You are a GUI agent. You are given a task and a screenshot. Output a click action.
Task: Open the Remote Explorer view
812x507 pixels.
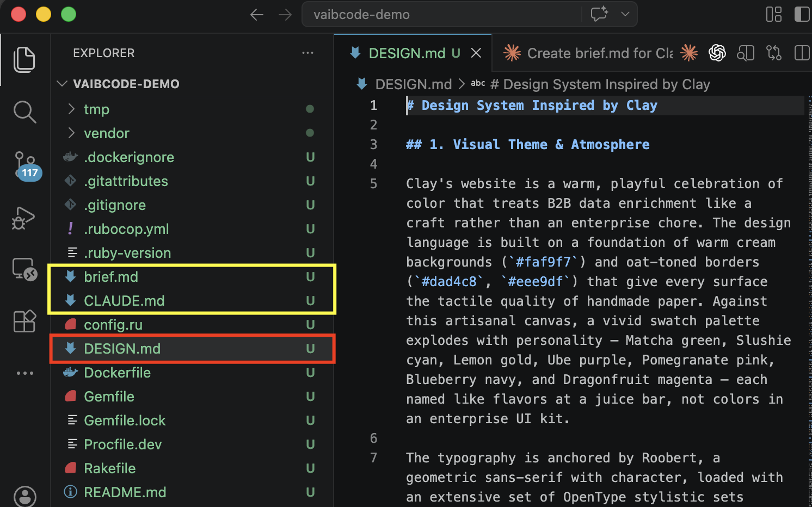click(x=25, y=269)
